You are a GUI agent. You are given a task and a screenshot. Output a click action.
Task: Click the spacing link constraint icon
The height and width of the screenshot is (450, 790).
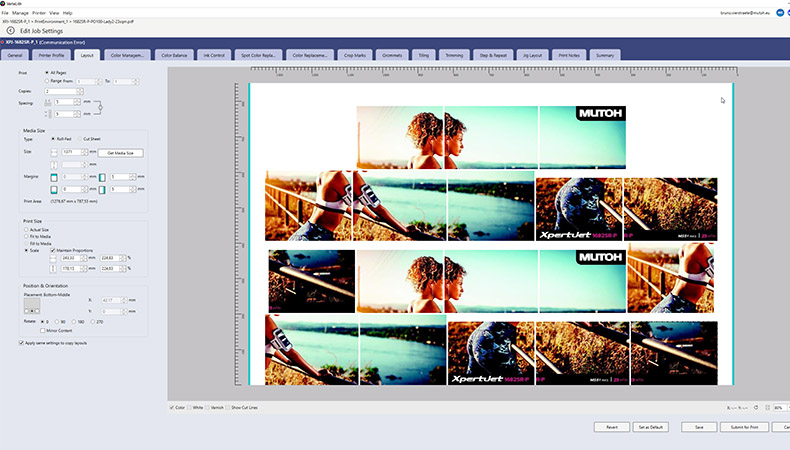(100, 107)
